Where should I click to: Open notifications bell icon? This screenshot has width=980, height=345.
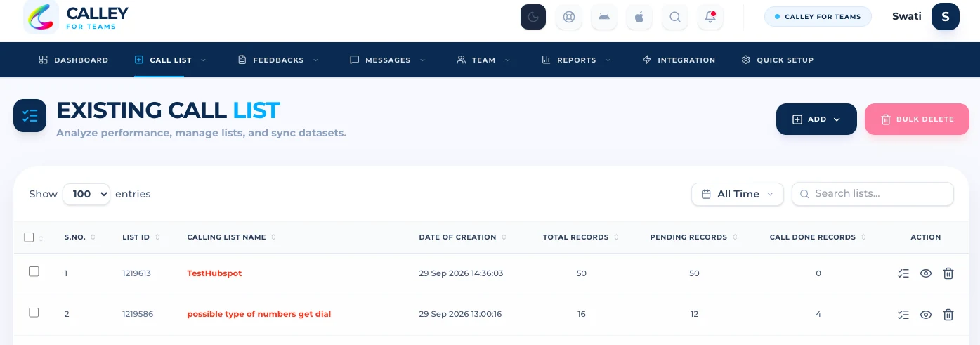pos(710,17)
